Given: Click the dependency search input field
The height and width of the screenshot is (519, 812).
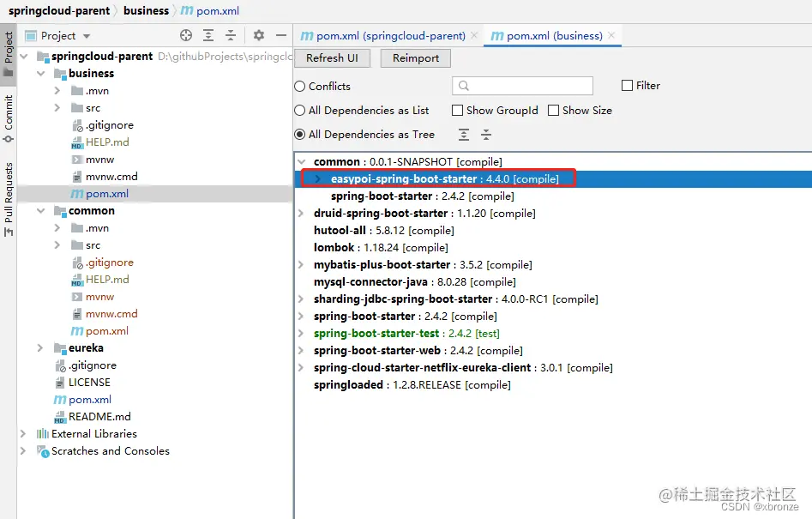Looking at the screenshot, I should [522, 86].
